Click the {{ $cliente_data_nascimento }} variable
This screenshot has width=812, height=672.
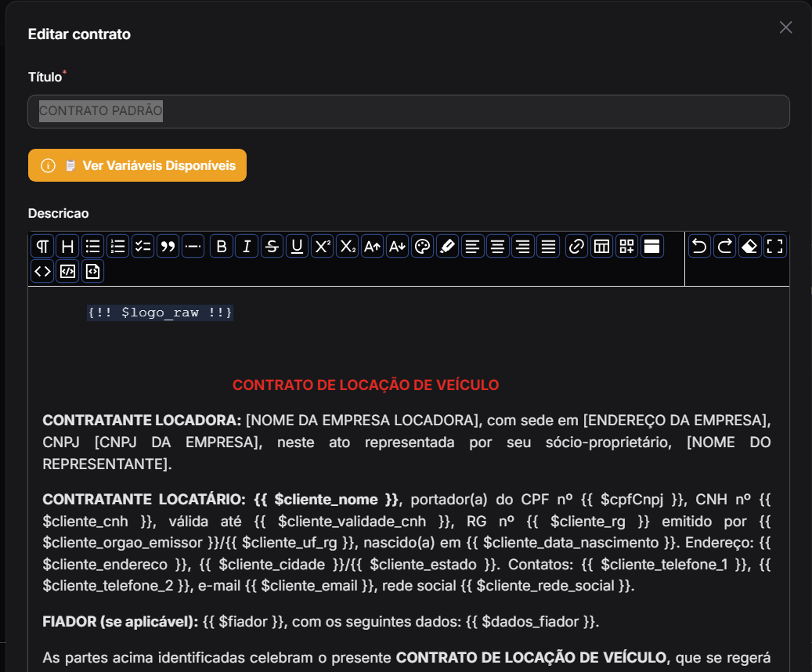pyautogui.click(x=571, y=543)
